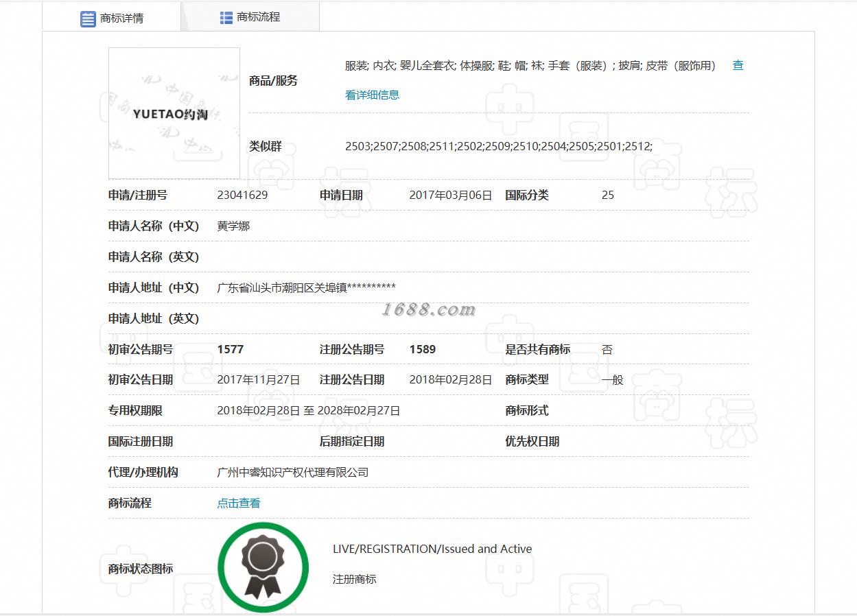The height and width of the screenshot is (616, 857).
Task: Select the shared trademark value 否
Action: pos(607,349)
